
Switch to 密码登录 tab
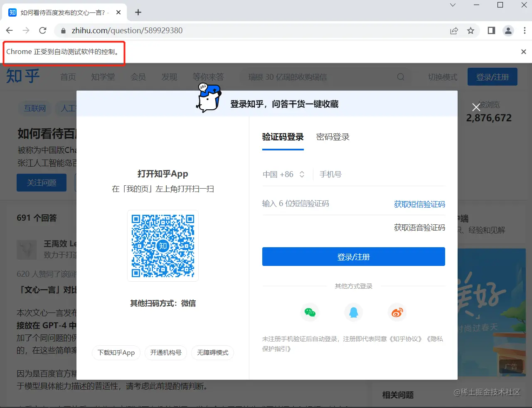coord(333,137)
